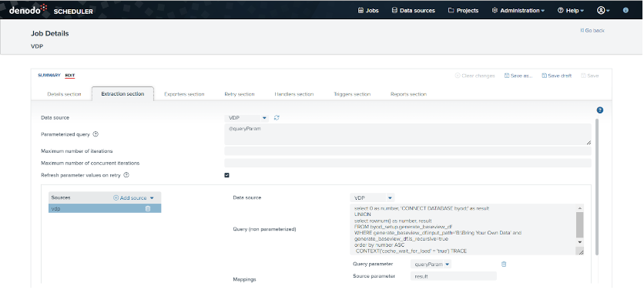The height and width of the screenshot is (297, 644).
Task: Delete the queryParam mapping with trash icon
Action: pyautogui.click(x=504, y=265)
